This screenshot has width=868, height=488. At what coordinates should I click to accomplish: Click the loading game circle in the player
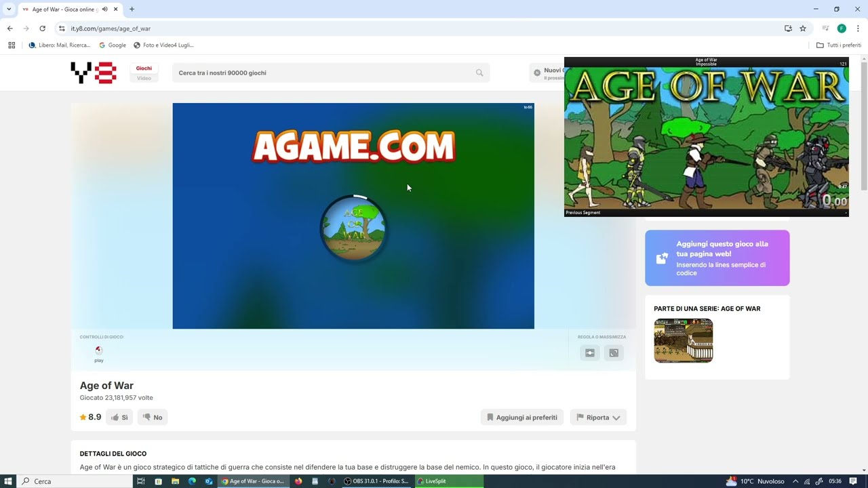(353, 229)
